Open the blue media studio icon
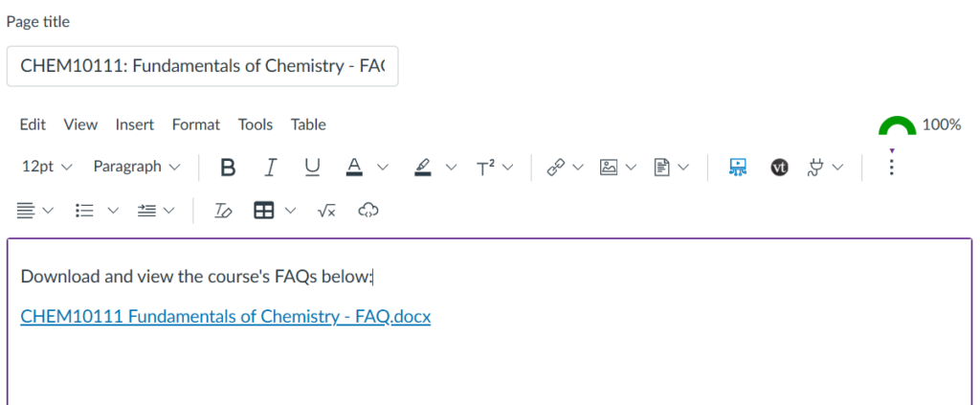This screenshot has width=980, height=405. coord(738,168)
